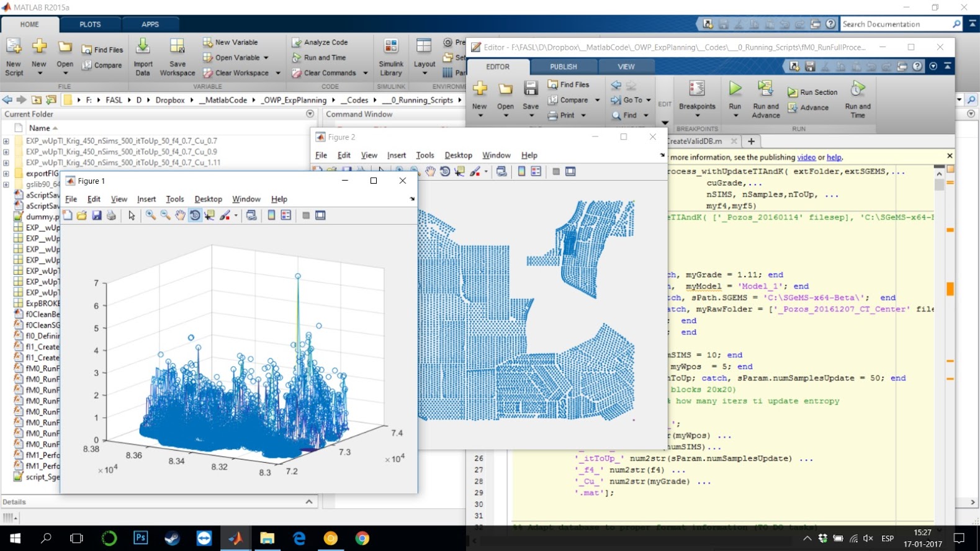Open Simulink Library
The image size is (980, 551).
391,56
